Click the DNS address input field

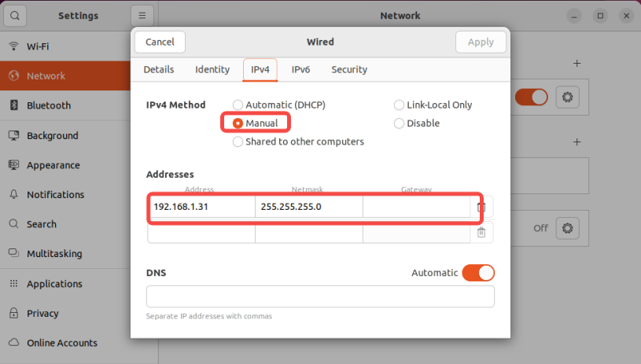click(x=320, y=296)
